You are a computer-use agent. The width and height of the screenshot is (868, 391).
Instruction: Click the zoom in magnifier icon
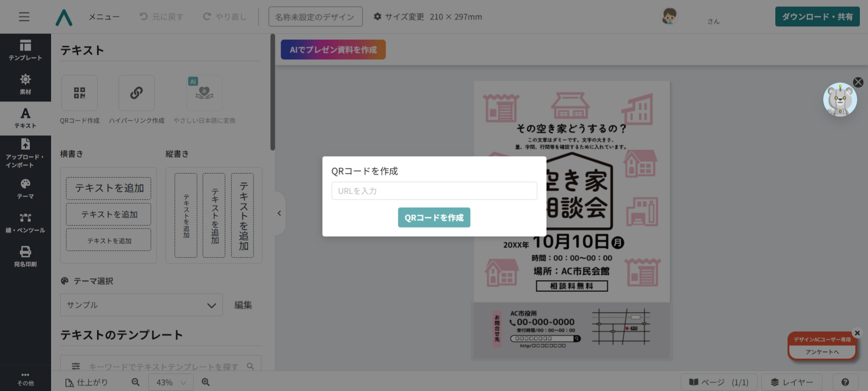click(x=206, y=382)
